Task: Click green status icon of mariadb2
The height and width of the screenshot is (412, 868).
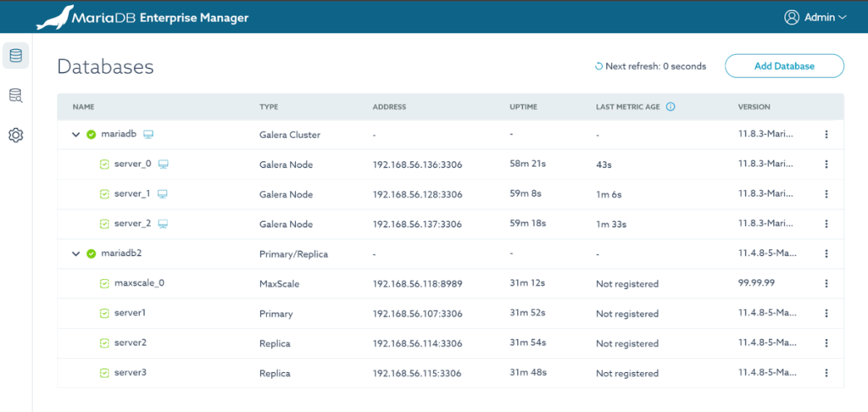Action: pyautogui.click(x=92, y=253)
